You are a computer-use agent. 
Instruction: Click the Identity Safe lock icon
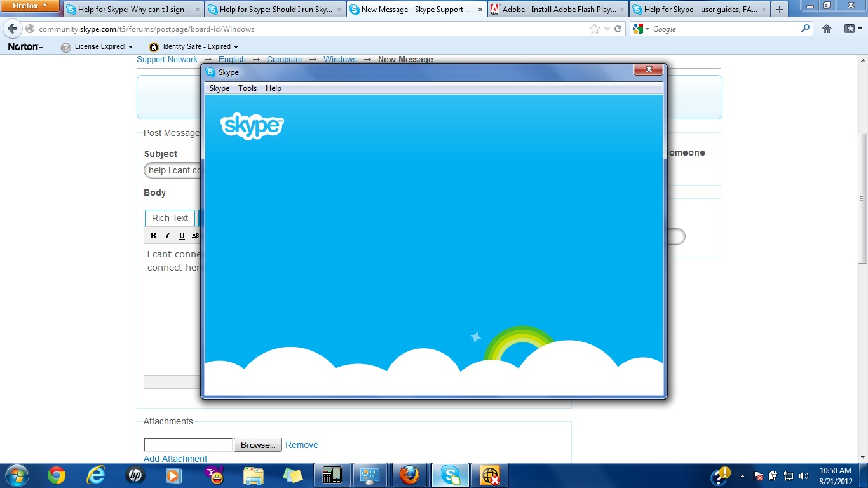point(153,47)
